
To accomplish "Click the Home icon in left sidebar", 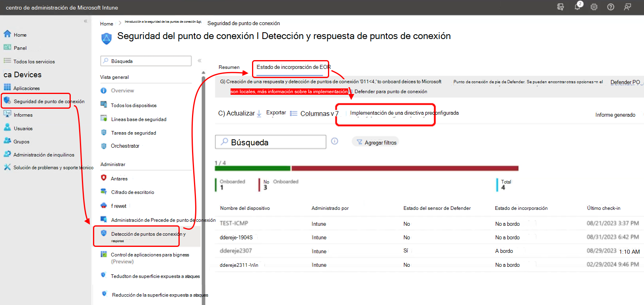I will pos(7,34).
